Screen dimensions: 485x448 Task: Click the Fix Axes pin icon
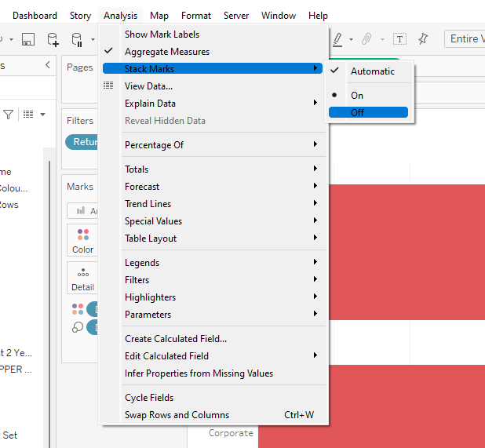pos(423,39)
